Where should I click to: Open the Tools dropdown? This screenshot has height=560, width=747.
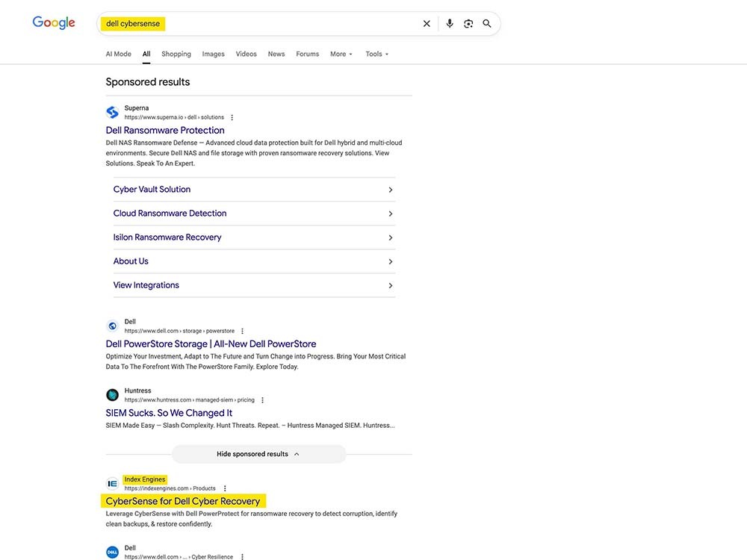[376, 54]
